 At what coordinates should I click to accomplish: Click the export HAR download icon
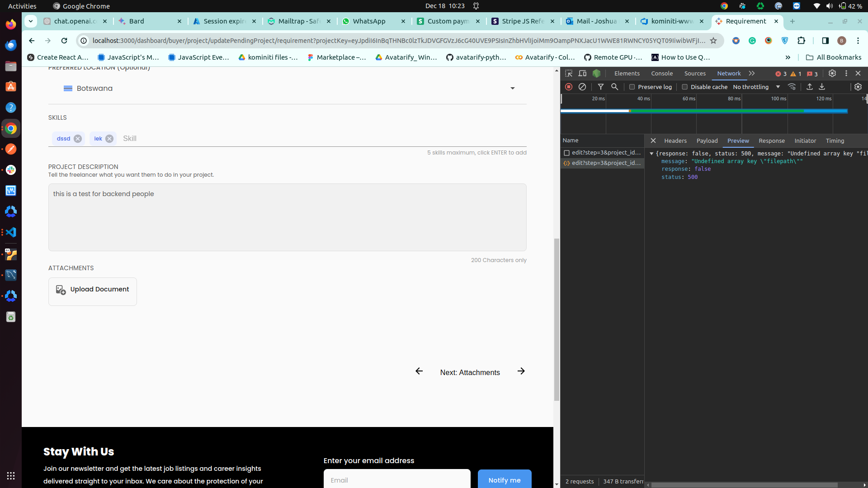point(822,87)
